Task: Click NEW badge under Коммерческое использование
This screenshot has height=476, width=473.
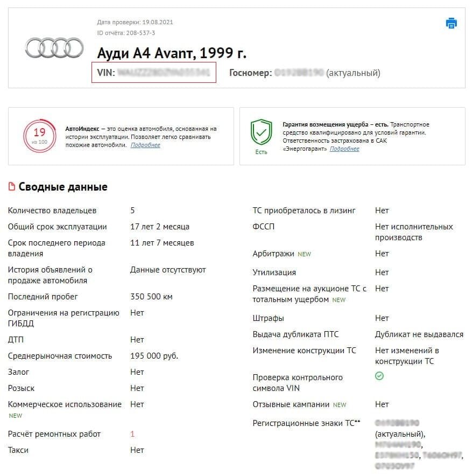Action: (x=15, y=416)
